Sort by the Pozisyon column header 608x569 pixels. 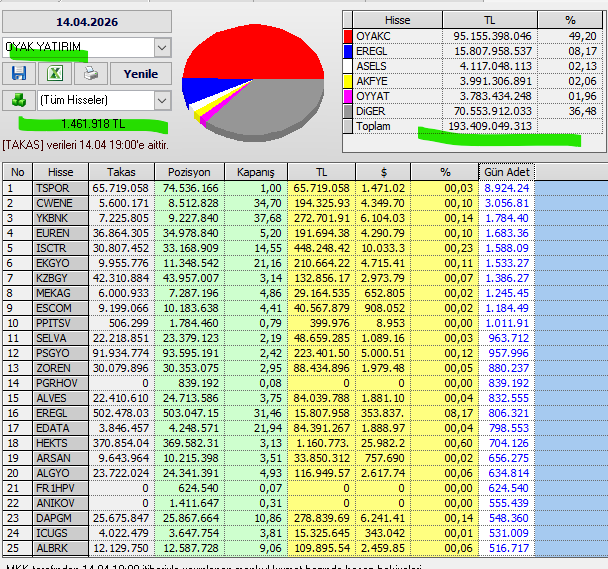[189, 172]
